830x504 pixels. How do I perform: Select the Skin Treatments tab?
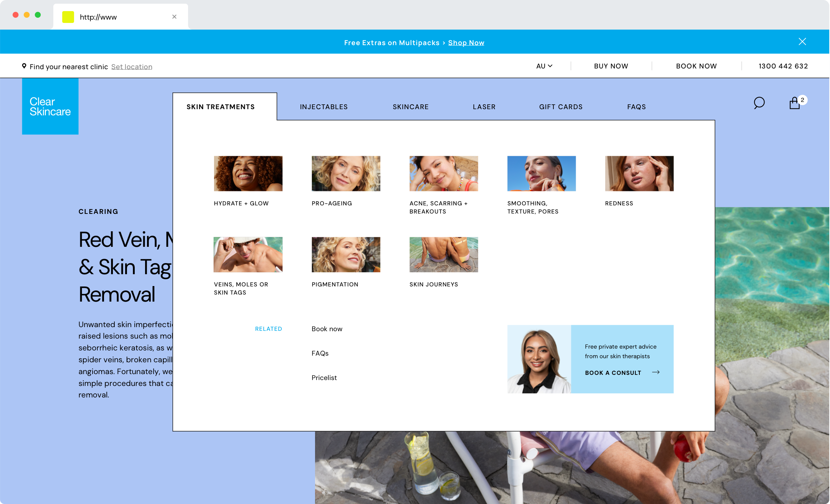point(221,106)
